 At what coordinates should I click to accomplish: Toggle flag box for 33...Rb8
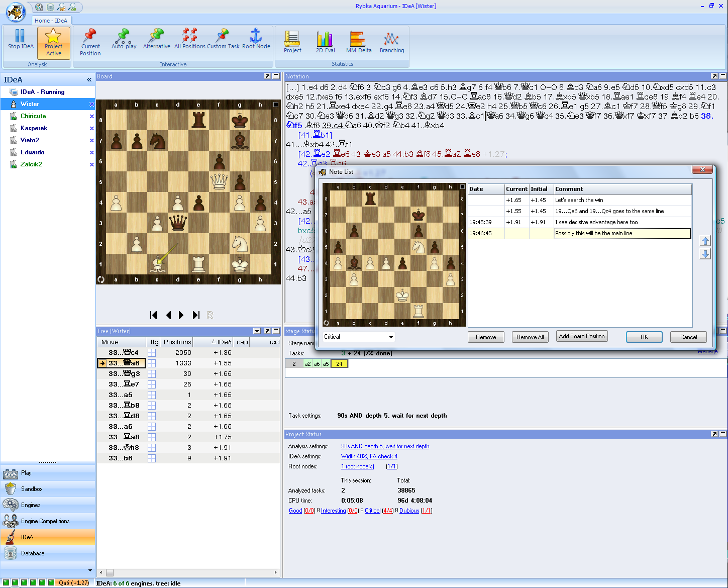(152, 405)
